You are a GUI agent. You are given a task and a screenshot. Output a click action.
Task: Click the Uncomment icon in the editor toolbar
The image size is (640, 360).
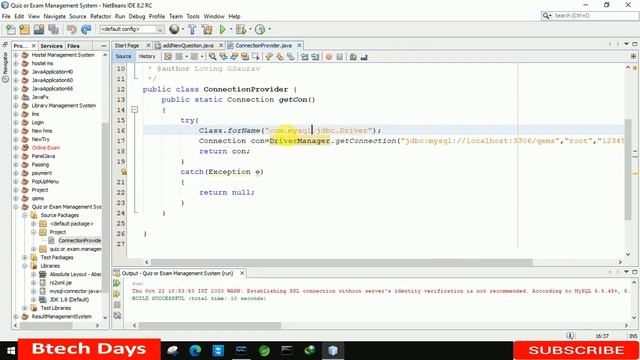click(x=364, y=57)
